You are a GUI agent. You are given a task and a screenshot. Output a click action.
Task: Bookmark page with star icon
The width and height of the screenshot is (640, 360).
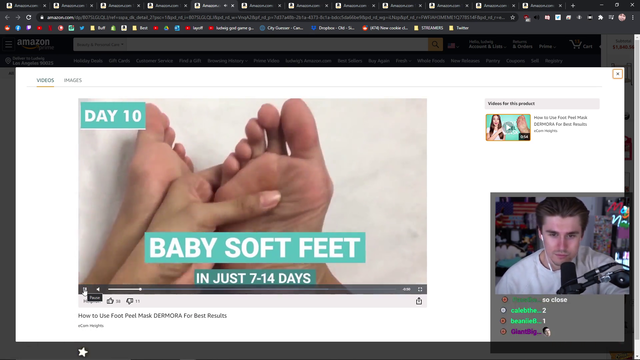pyautogui.click(x=513, y=18)
